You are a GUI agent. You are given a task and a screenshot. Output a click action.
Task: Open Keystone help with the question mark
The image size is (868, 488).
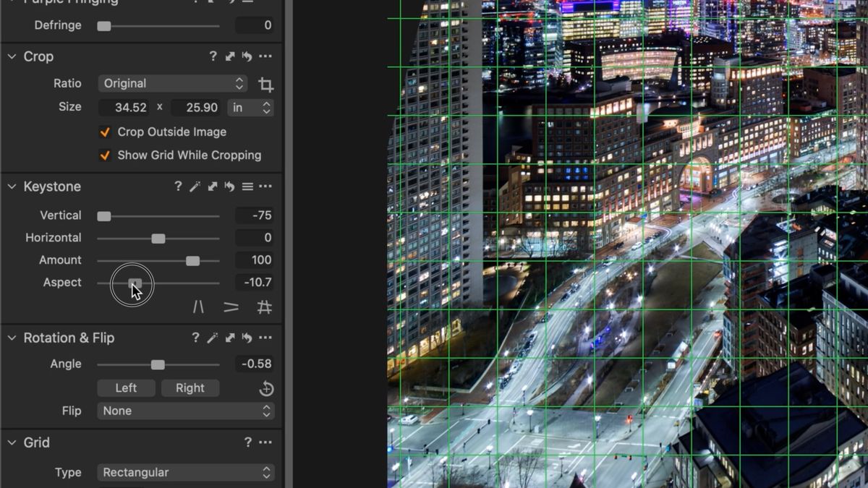coord(178,186)
